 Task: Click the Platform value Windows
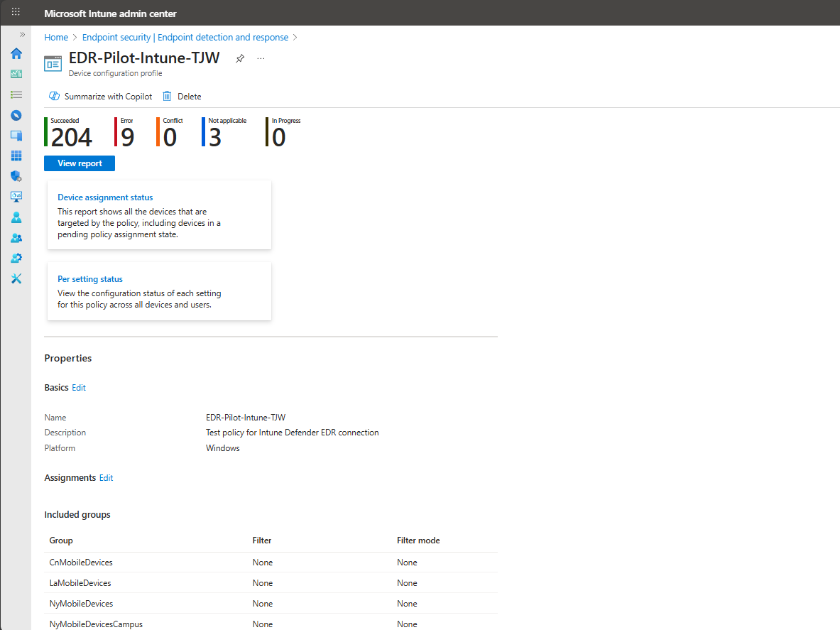click(223, 448)
